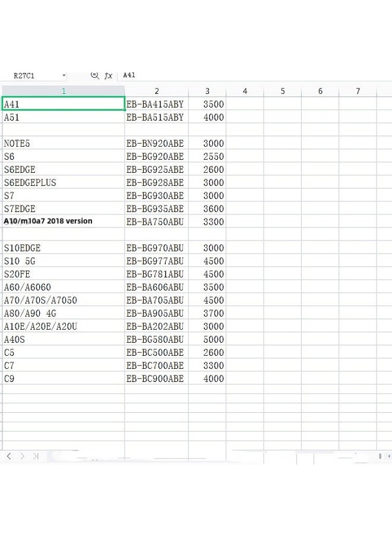Select the A70/A70S/A7050 cell

click(x=64, y=299)
